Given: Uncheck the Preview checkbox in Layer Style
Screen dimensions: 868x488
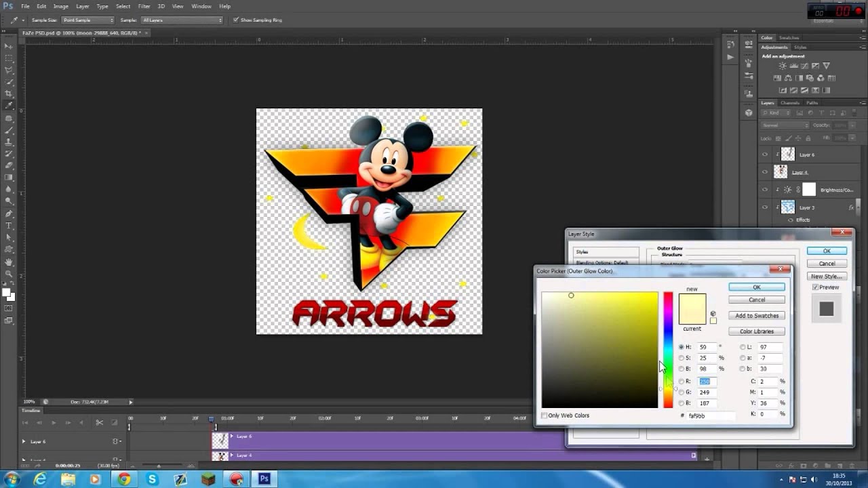Looking at the screenshot, I should (815, 287).
